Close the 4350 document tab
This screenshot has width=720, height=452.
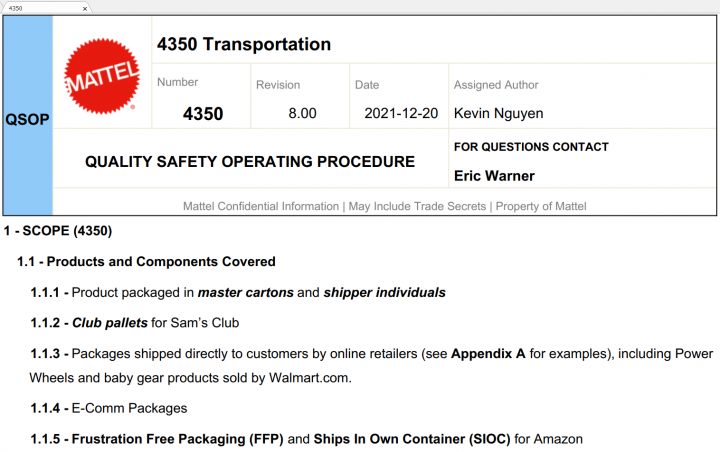click(85, 8)
